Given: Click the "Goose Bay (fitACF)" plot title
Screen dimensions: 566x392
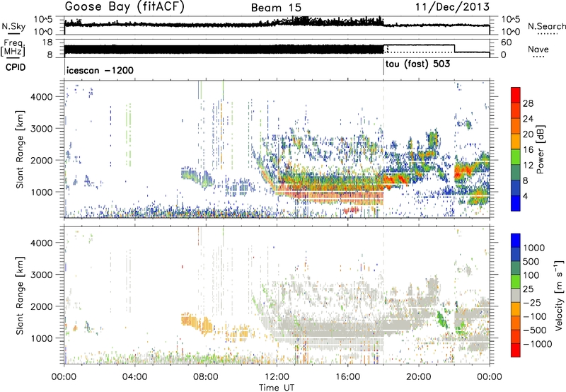Looking at the screenshot, I should (125, 7).
